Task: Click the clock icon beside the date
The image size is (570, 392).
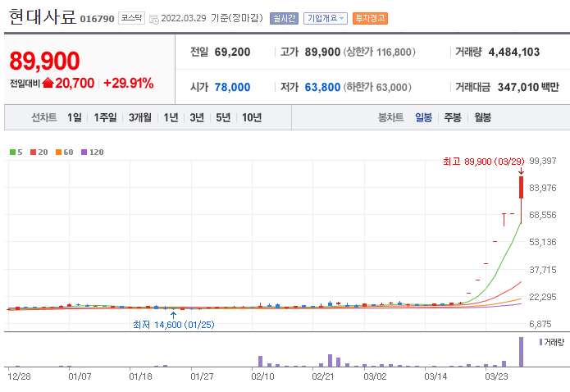Action: (154, 19)
